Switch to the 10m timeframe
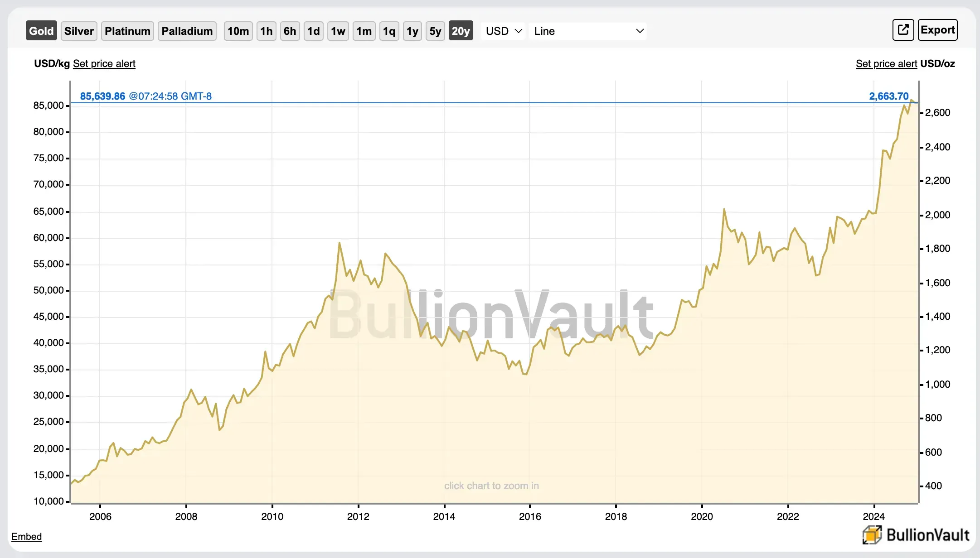The width and height of the screenshot is (980, 558). coord(238,31)
